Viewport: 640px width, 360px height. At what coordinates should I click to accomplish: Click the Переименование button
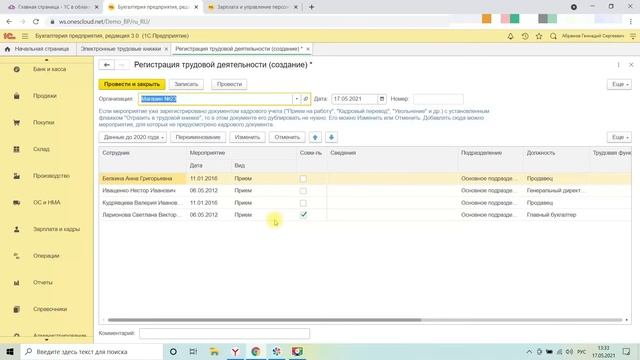198,137
